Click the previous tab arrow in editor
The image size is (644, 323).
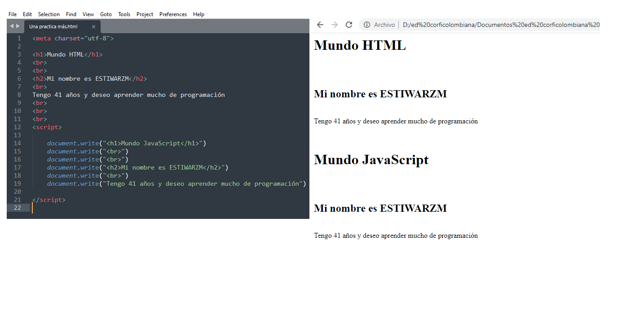click(12, 26)
